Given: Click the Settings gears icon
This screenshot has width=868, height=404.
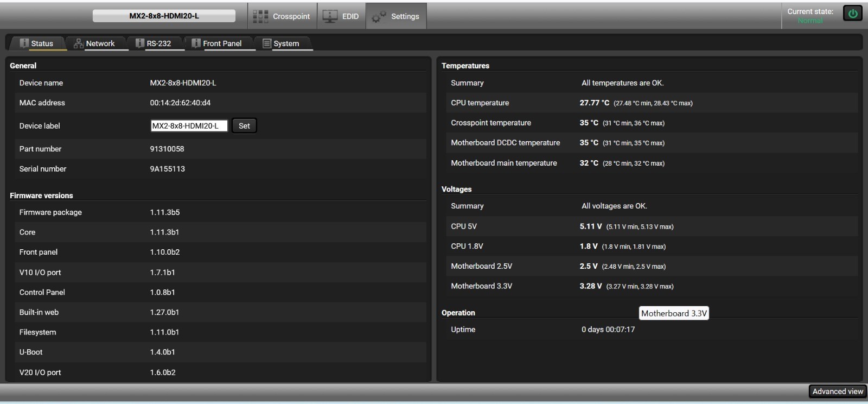Looking at the screenshot, I should click(379, 17).
